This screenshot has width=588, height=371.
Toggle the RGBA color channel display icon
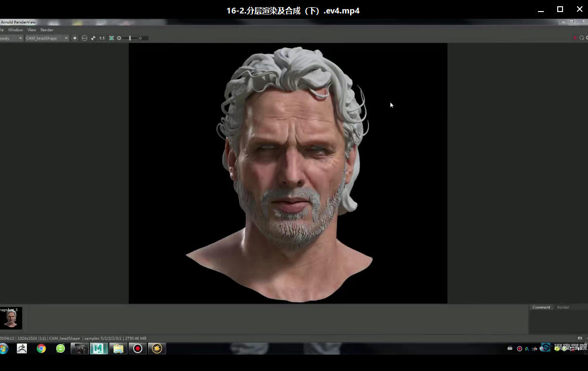[x=75, y=38]
